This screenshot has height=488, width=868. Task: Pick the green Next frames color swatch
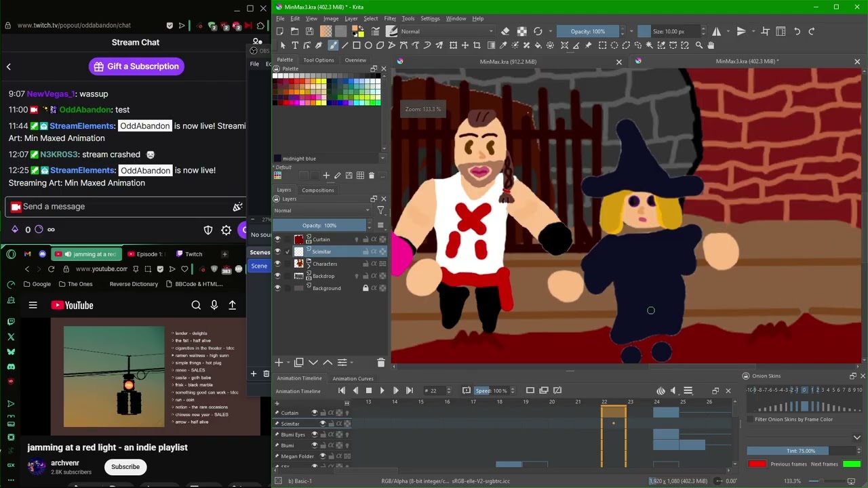(852, 464)
